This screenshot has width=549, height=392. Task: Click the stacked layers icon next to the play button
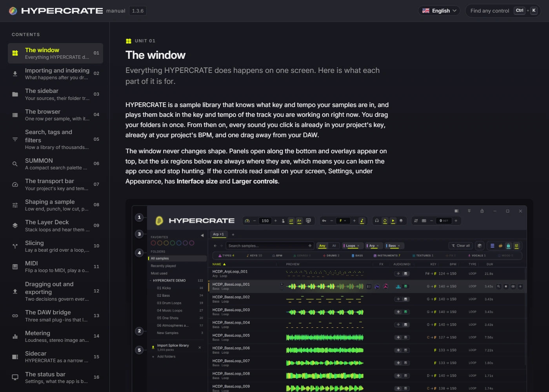pyautogui.click(x=401, y=221)
